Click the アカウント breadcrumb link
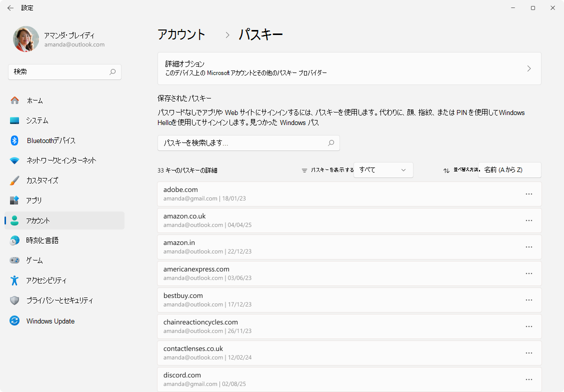 [181, 34]
